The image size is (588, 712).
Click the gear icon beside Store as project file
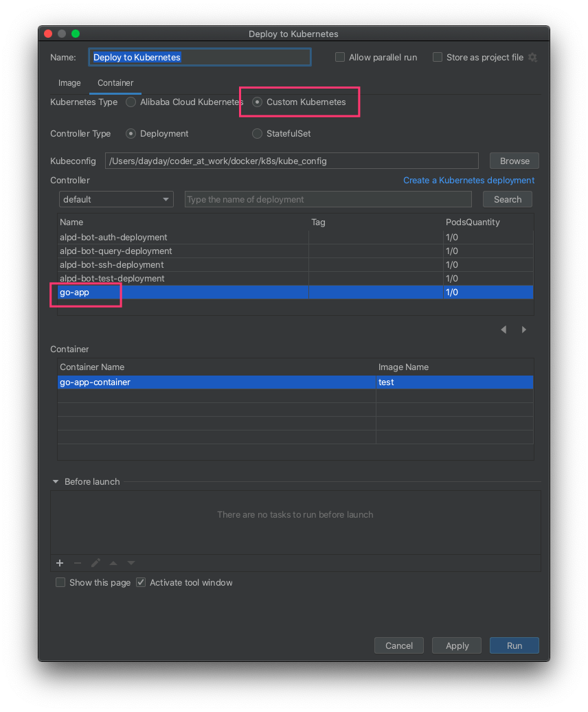[532, 58]
